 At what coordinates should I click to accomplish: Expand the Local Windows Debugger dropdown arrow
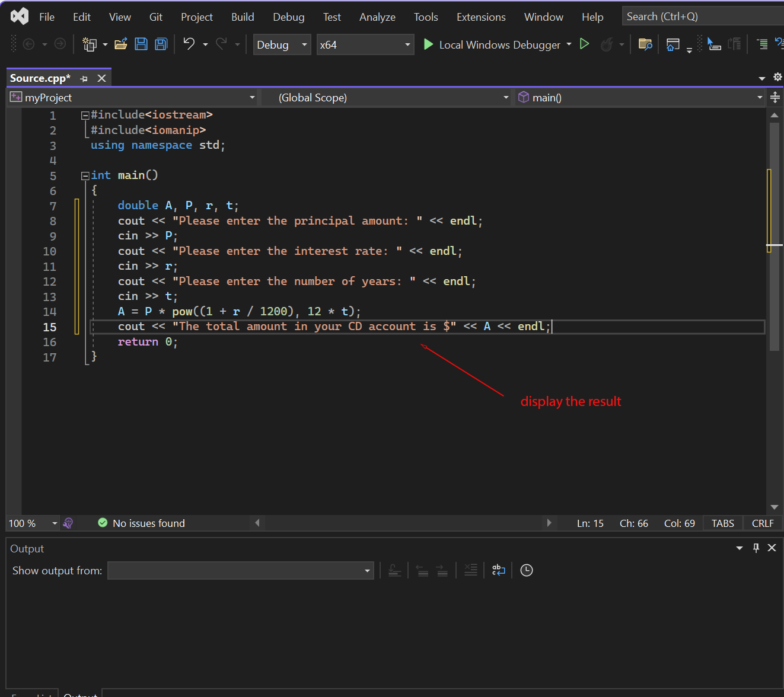tap(569, 44)
